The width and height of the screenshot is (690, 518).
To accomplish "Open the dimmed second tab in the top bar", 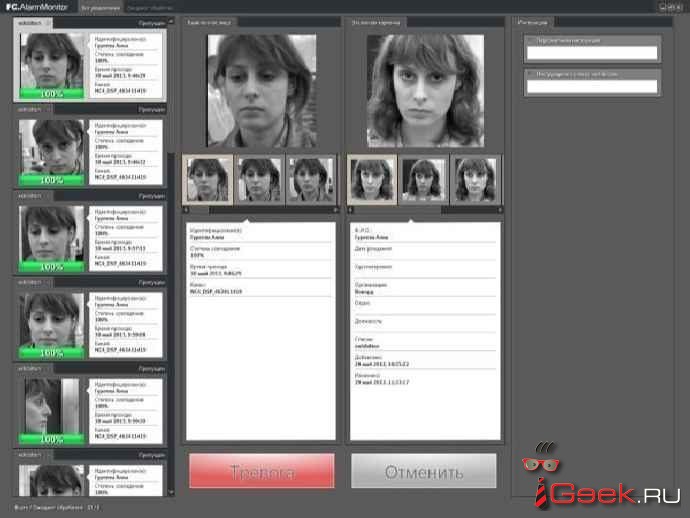I will [150, 7].
